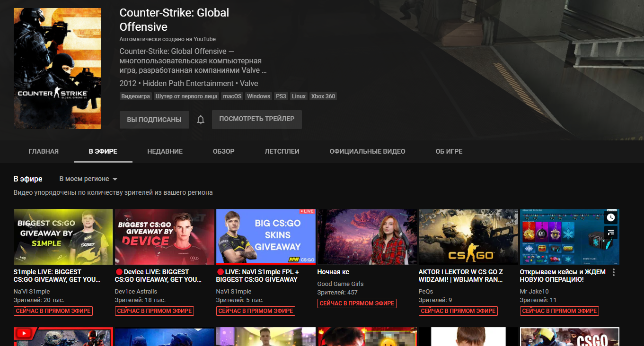Open the Device BIGGEST CS:GO GIVEAWAY thumbnail
Screen dimensions: 644x346
click(164, 236)
